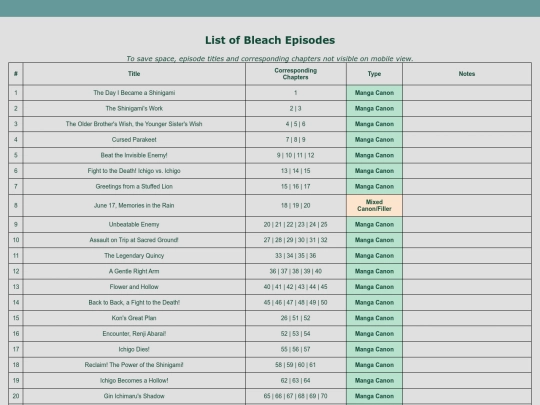Click 'Greetings from a Stuffed Lion' title
The image size is (540, 405).
(134, 186)
